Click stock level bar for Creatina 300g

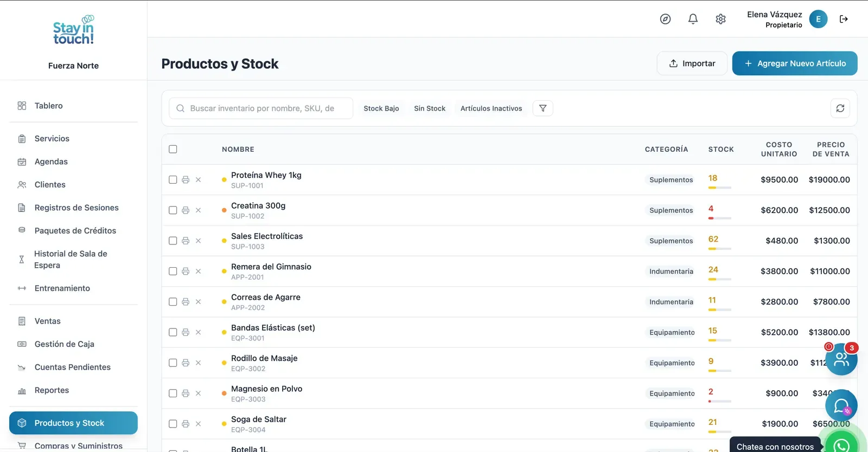(x=720, y=218)
